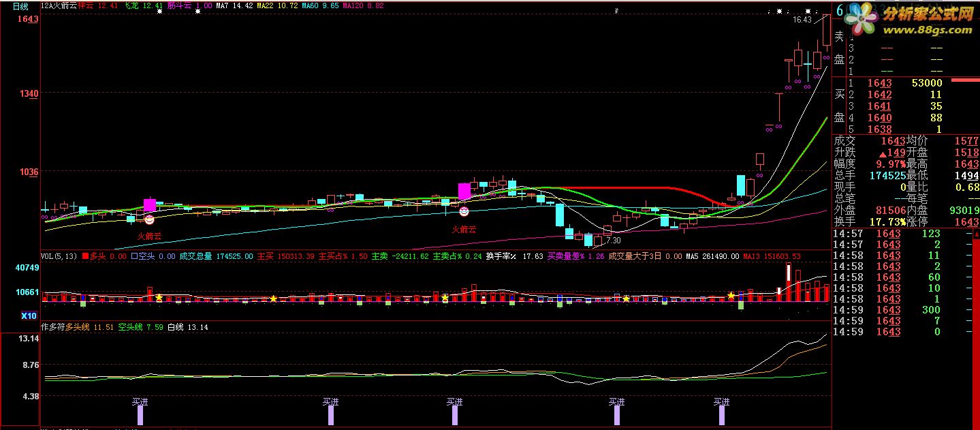Select bid row with price 1642
The width and height of the screenshot is (980, 430).
pos(896,95)
